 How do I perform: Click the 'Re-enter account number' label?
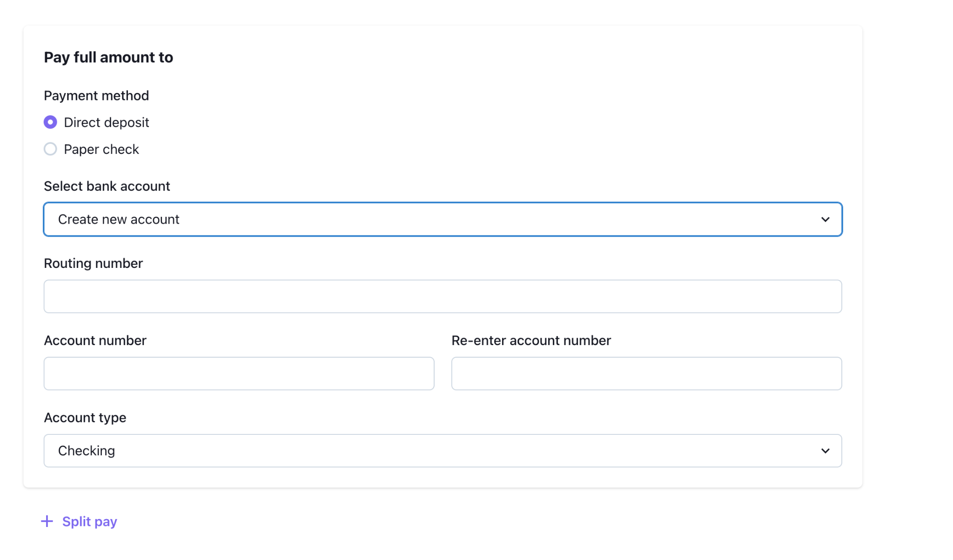click(x=531, y=340)
